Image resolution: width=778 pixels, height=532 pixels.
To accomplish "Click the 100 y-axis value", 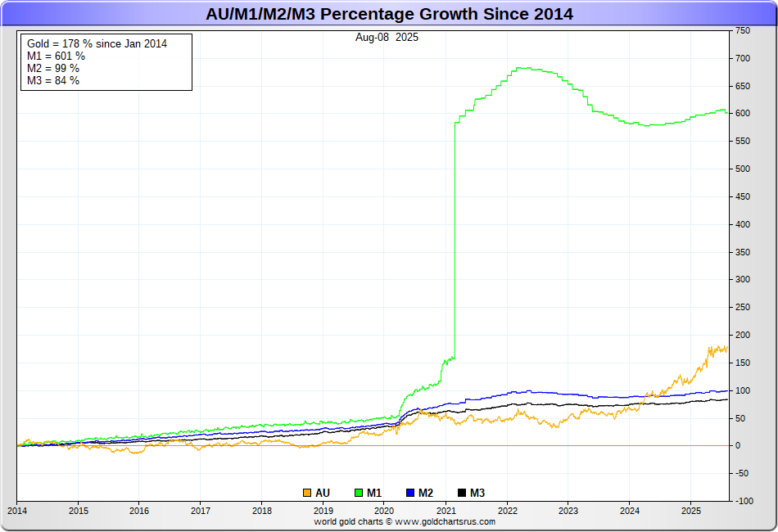I will (x=743, y=390).
